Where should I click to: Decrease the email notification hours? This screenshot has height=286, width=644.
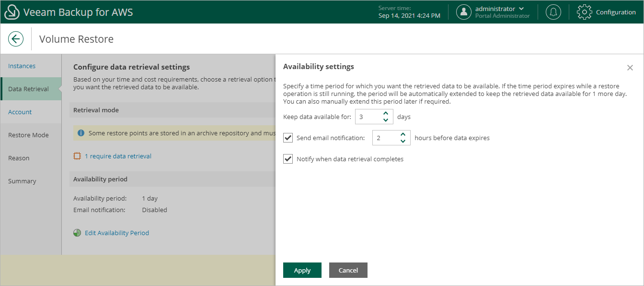403,141
